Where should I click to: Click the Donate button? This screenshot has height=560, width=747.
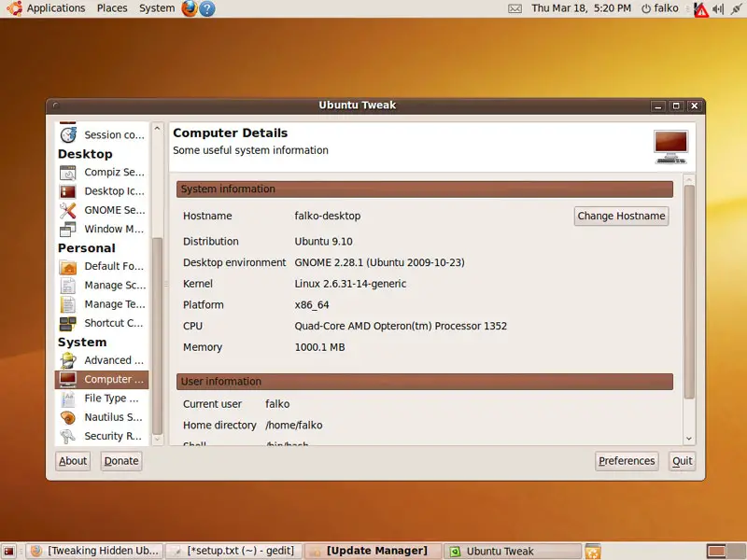(121, 461)
